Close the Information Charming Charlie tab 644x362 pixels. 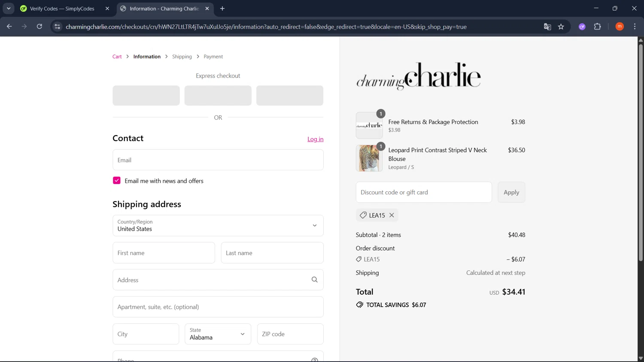click(207, 9)
